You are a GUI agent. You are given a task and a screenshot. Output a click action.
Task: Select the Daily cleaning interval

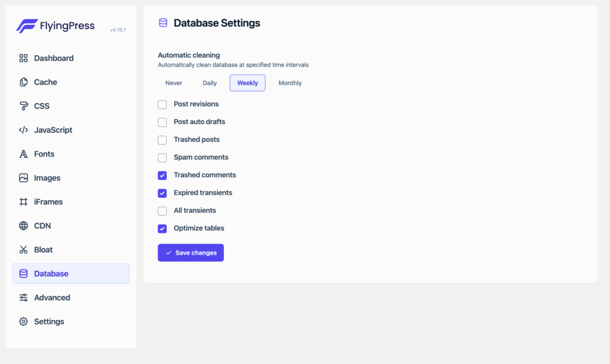click(209, 83)
